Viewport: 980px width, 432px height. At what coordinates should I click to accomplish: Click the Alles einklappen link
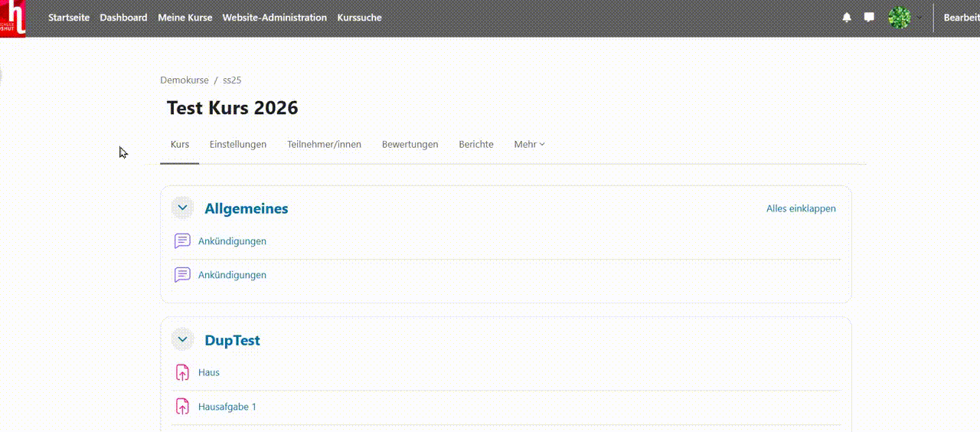[801, 209]
